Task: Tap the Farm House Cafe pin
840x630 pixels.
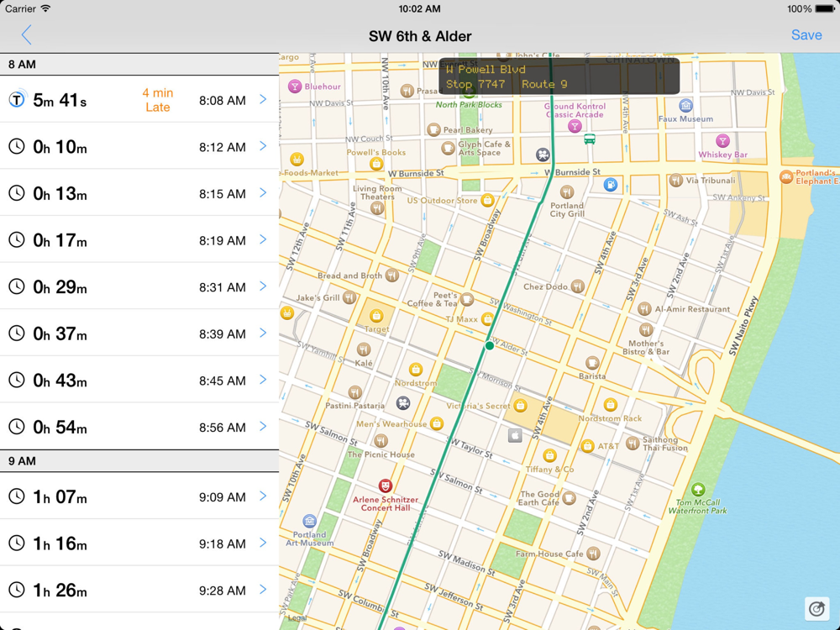Action: point(593,554)
